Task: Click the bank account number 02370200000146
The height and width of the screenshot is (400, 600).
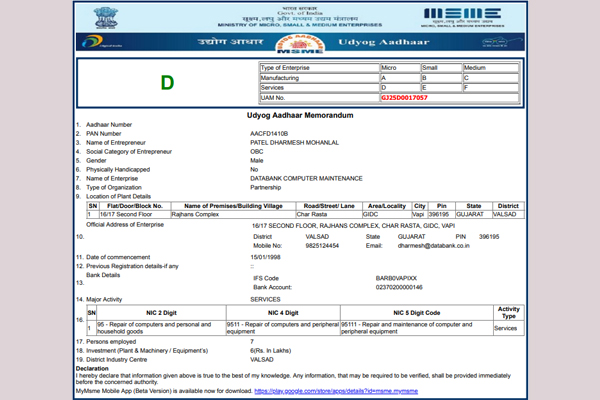Action: 399,287
